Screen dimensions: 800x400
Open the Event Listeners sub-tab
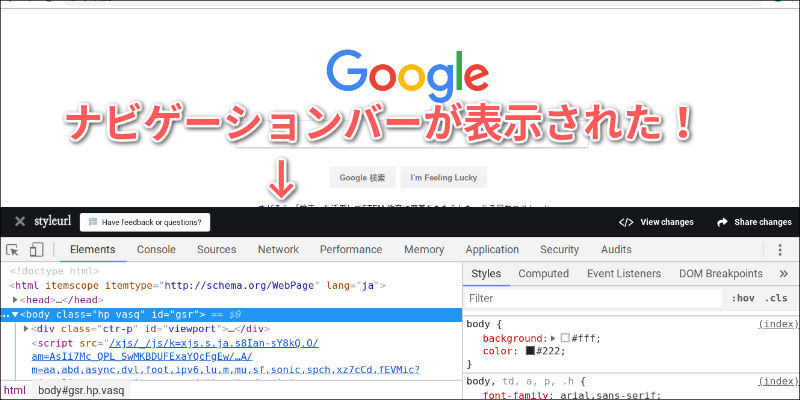[623, 274]
